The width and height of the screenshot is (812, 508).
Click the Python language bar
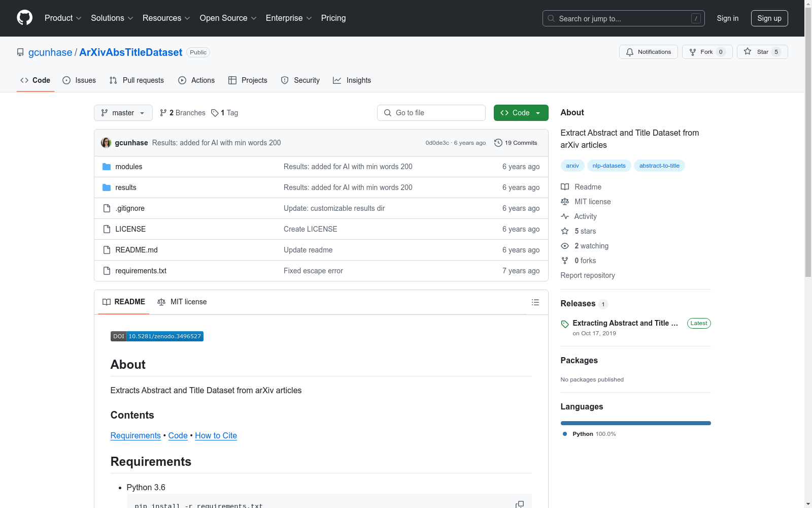coord(635,423)
